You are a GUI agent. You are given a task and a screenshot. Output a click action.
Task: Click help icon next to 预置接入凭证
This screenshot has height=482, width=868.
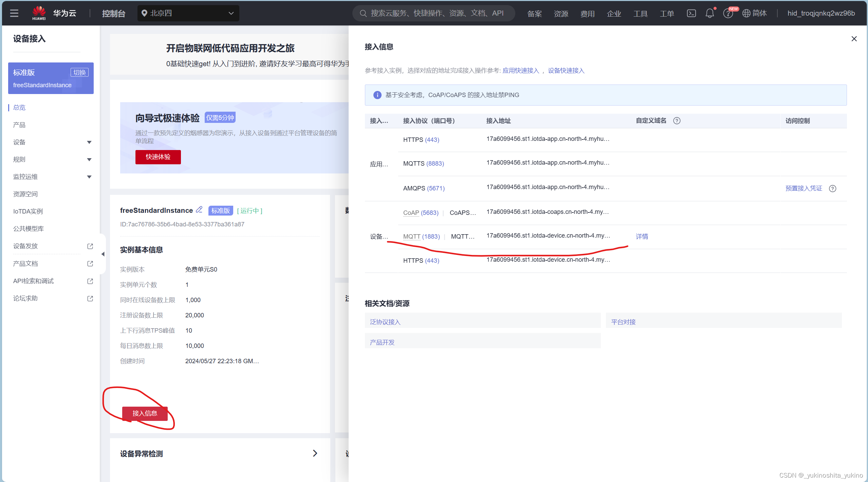[x=832, y=188]
